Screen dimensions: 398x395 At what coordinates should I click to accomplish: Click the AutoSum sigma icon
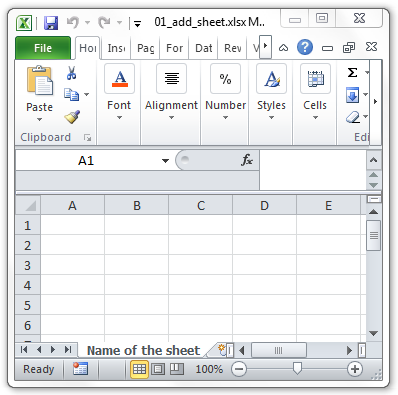352,72
